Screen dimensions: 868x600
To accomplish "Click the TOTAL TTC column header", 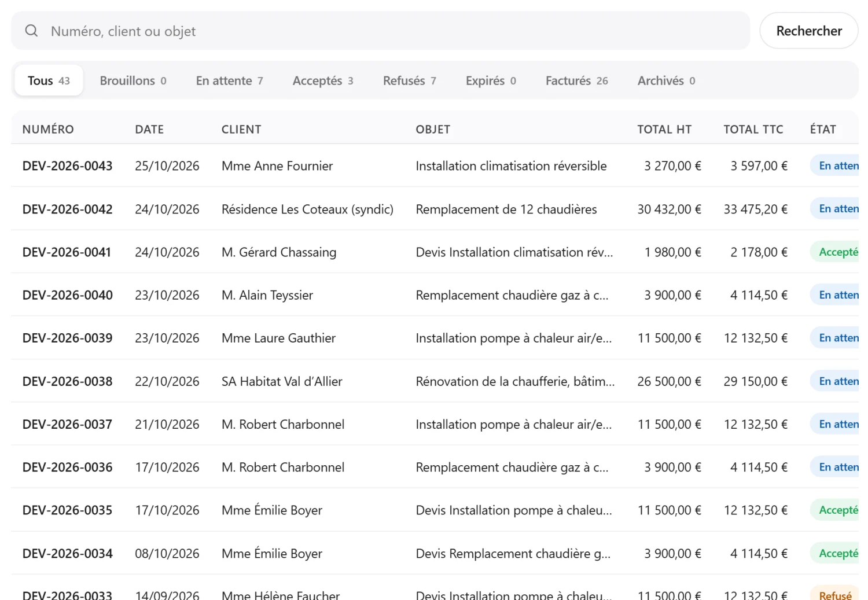I will pyautogui.click(x=753, y=130).
